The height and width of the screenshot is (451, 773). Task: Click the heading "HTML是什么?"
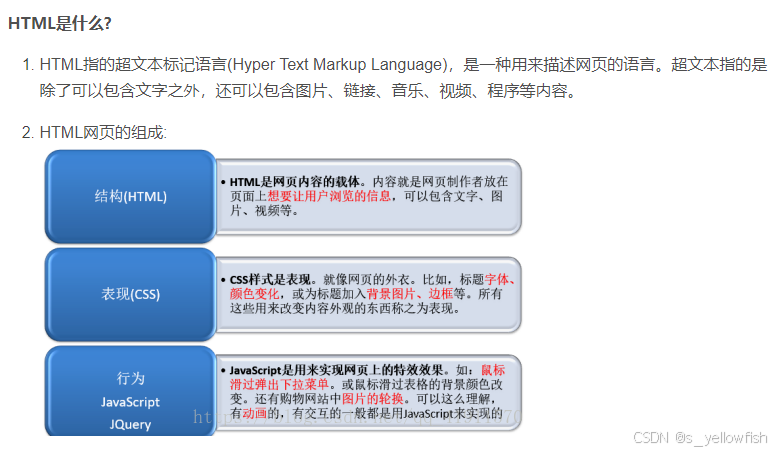(x=60, y=23)
